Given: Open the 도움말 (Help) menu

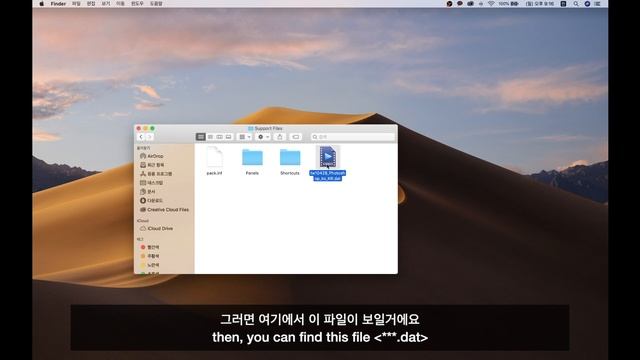Looking at the screenshot, I should pyautogui.click(x=156, y=4).
